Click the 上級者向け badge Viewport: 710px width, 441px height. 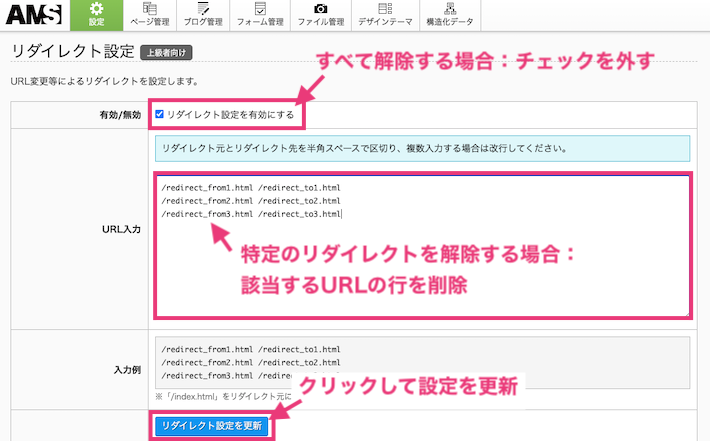164,51
